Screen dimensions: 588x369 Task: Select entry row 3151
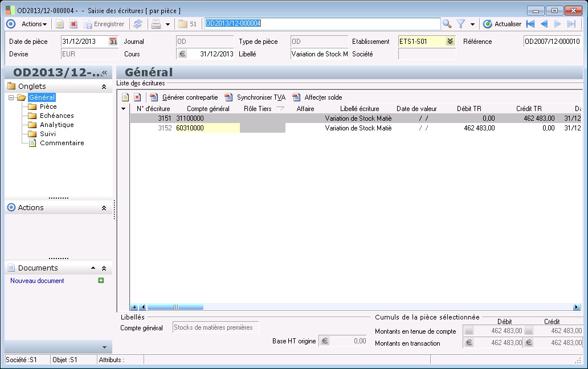pos(356,118)
